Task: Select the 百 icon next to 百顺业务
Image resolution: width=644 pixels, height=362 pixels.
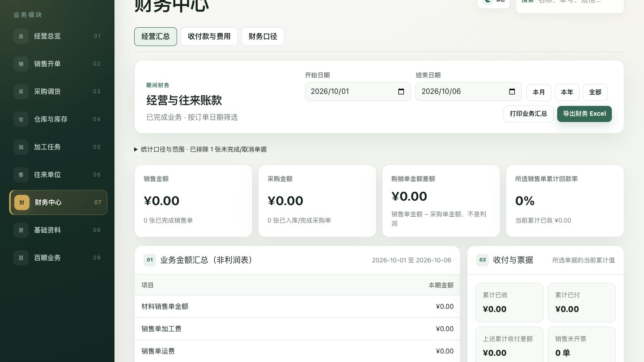Action: 21,258
